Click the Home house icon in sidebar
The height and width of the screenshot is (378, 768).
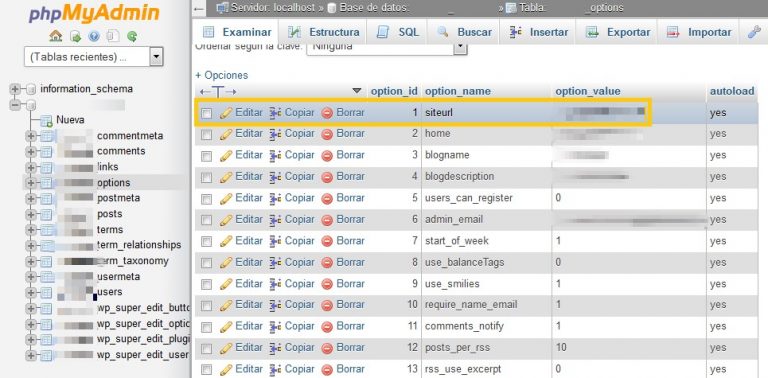tap(56, 36)
